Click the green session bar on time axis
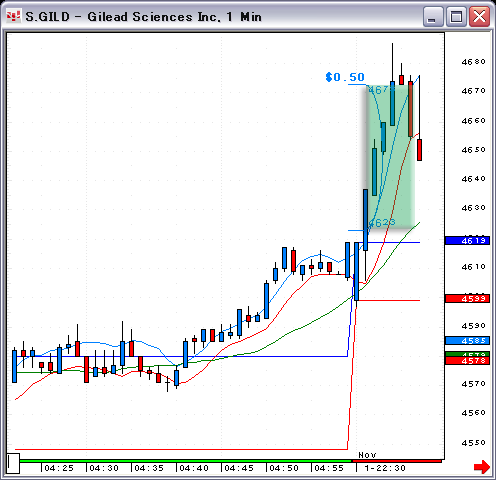 coord(185,461)
